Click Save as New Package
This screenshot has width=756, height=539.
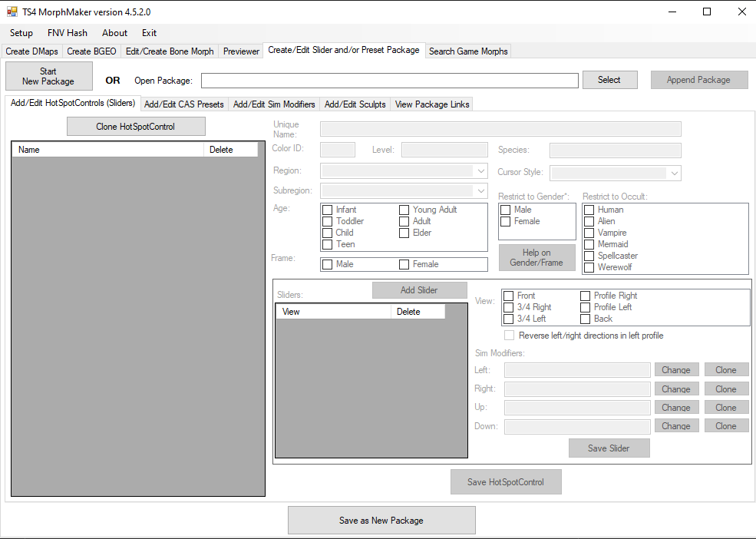pos(381,521)
